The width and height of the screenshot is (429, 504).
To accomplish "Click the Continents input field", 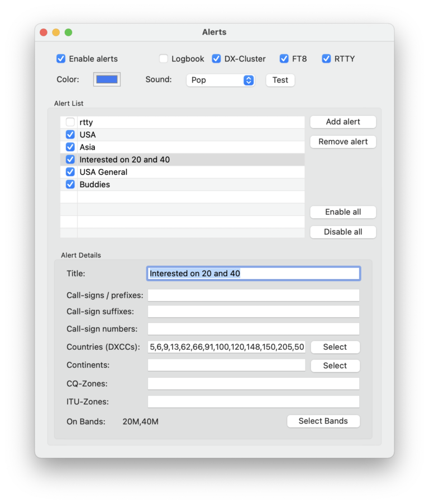I will coord(227,365).
